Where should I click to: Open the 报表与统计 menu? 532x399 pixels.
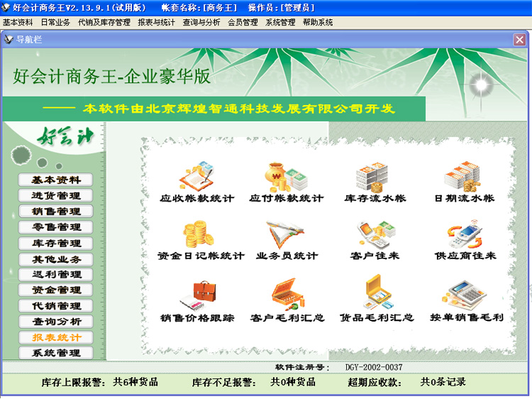click(157, 23)
